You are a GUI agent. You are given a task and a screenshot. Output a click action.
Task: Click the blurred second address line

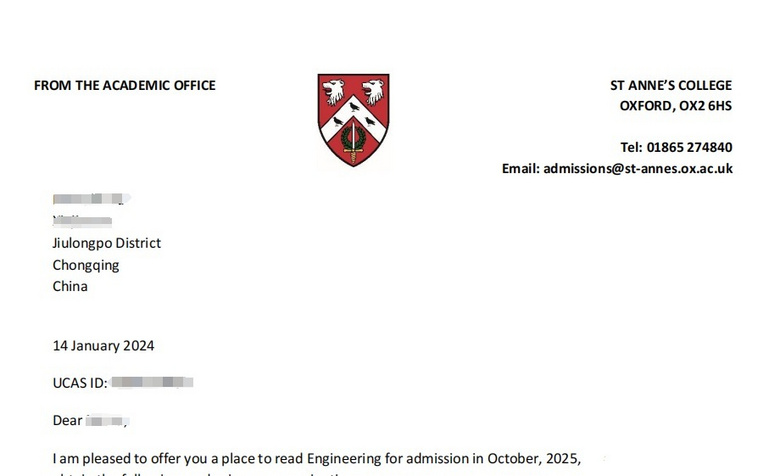tap(82, 221)
